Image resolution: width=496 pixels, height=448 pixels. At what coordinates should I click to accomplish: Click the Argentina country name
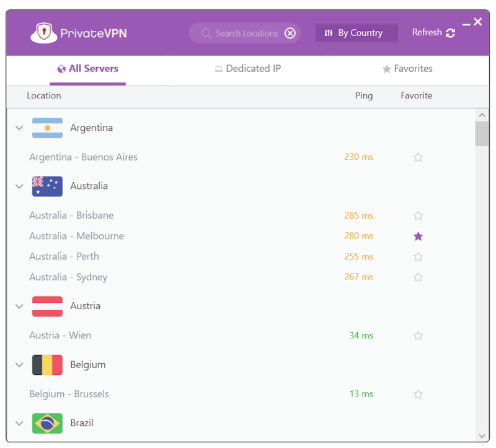pyautogui.click(x=91, y=128)
